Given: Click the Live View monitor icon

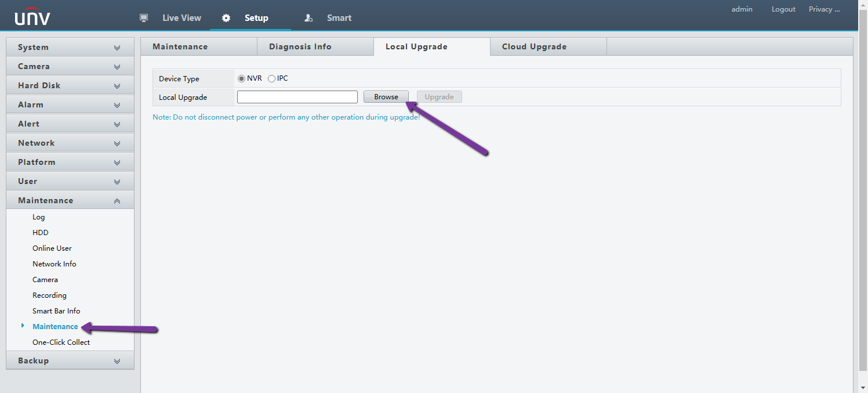Looking at the screenshot, I should click(x=144, y=18).
